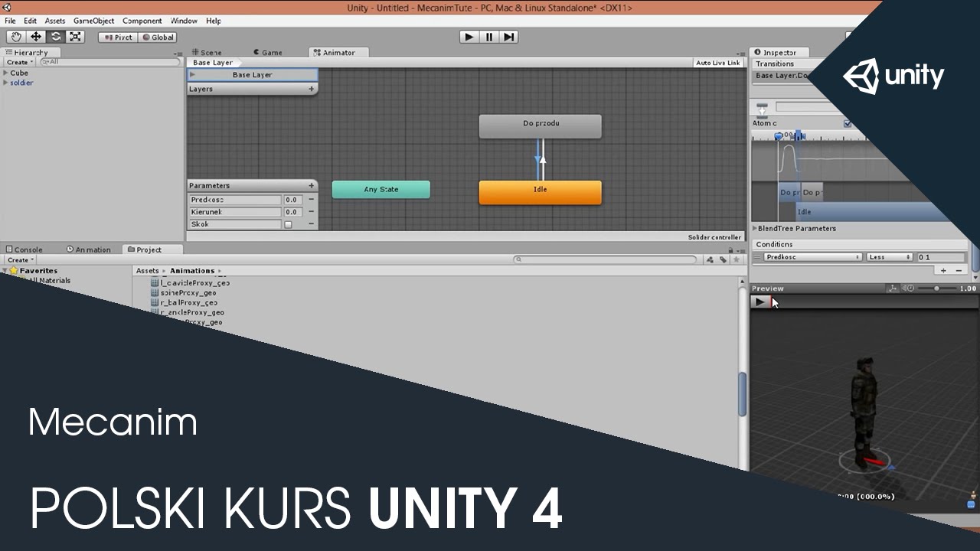
Task: Click the Animations breadcrumb in Project
Action: [192, 270]
